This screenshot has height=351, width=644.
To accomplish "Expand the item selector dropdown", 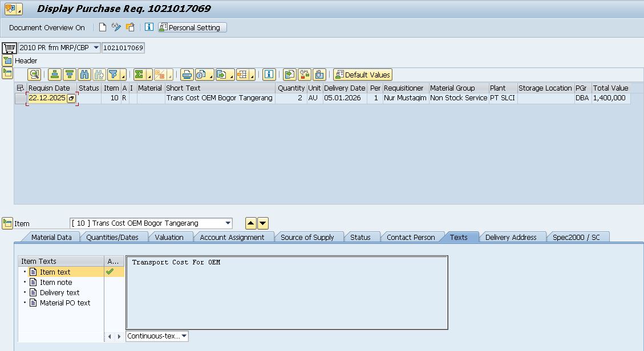I will pos(228,223).
